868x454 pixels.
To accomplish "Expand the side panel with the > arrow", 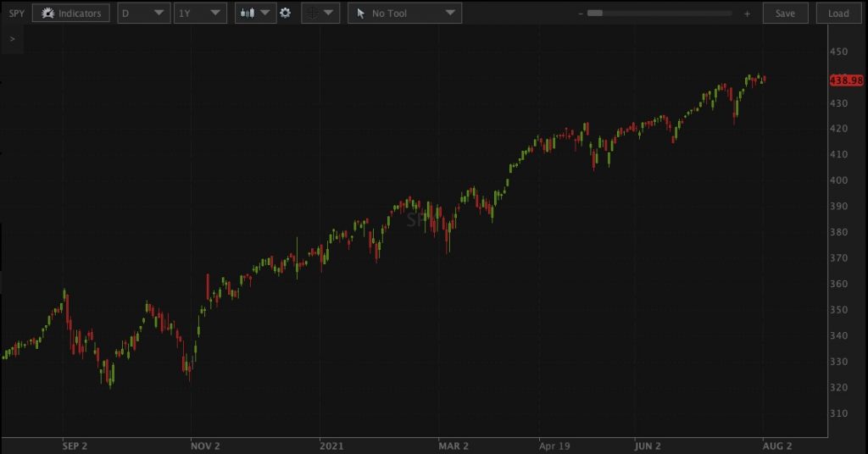I will tap(12, 39).
